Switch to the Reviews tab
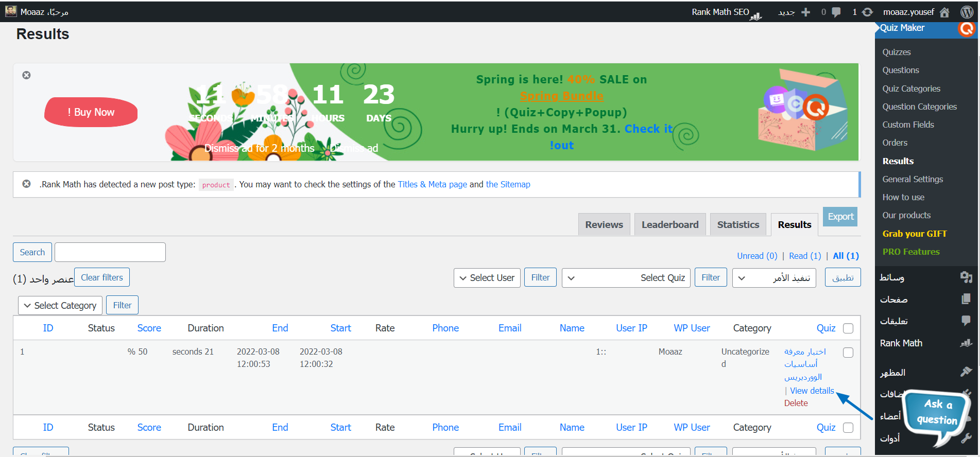The width and height of the screenshot is (980, 457). (604, 225)
